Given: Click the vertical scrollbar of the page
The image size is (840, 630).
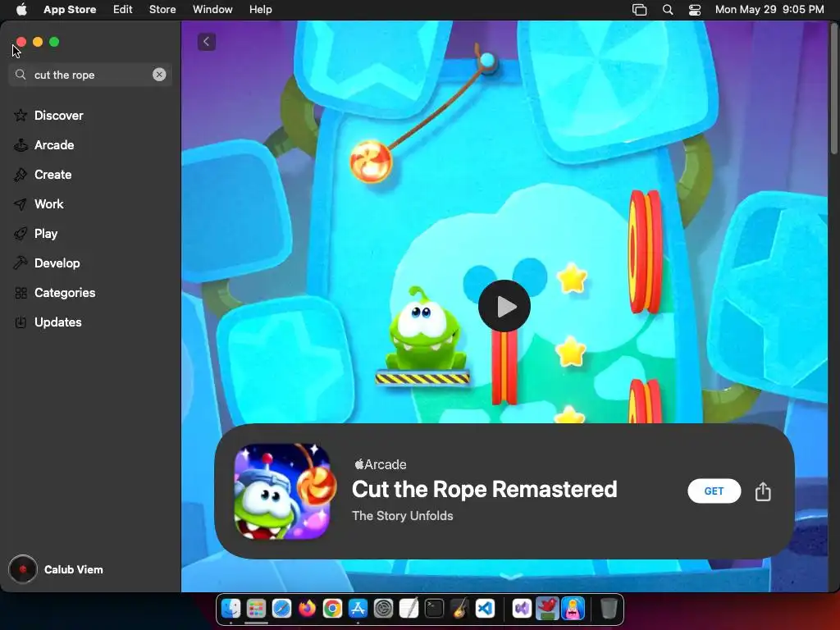Looking at the screenshot, I should point(833,89).
